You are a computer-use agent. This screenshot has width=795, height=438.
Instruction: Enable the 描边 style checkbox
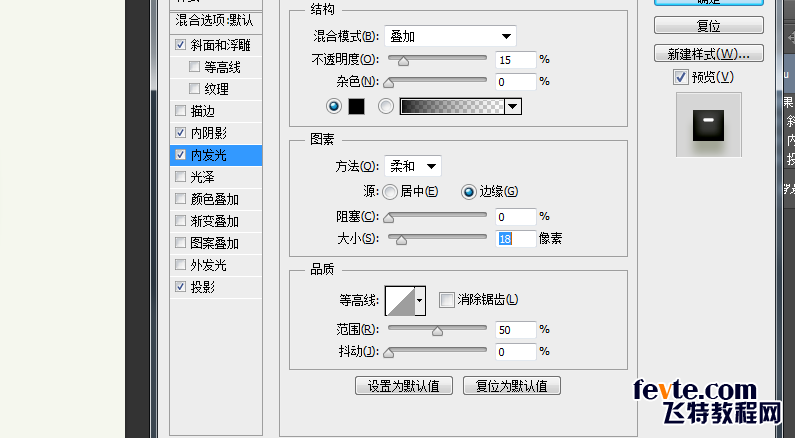click(180, 111)
